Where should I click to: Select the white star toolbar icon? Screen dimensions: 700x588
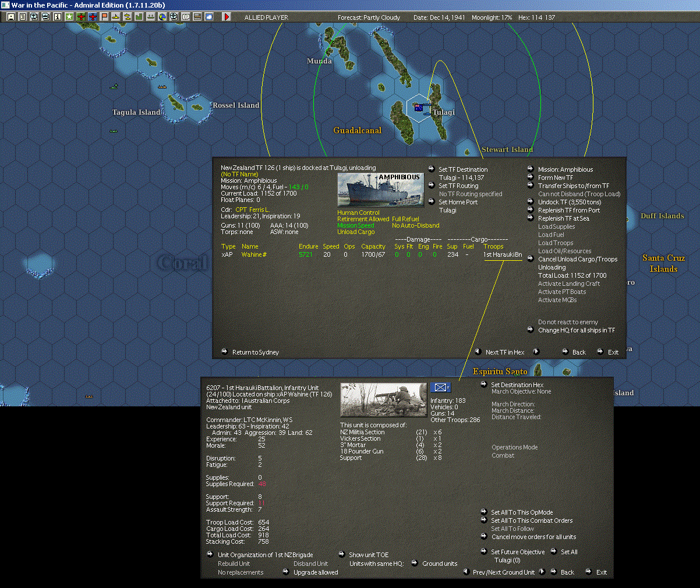click(69, 17)
